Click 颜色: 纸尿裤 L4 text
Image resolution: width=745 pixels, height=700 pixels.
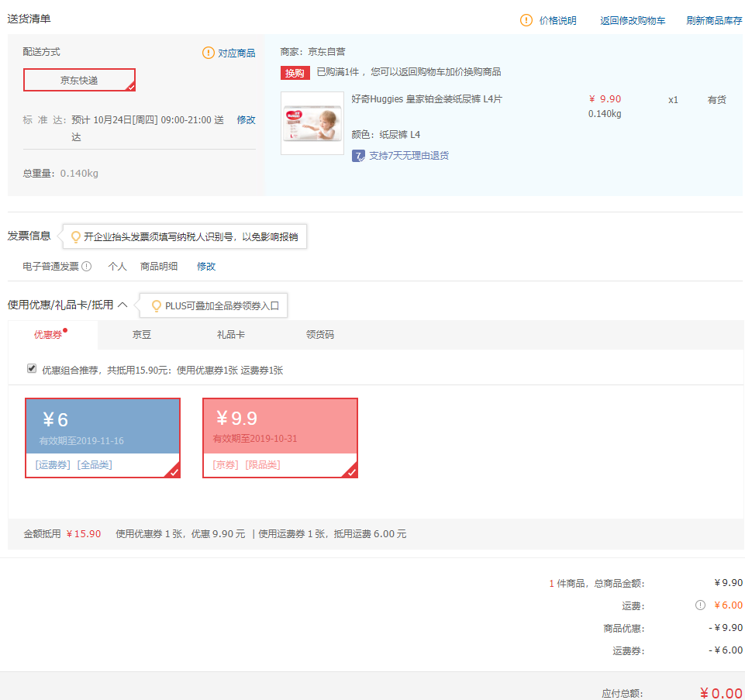(x=386, y=134)
